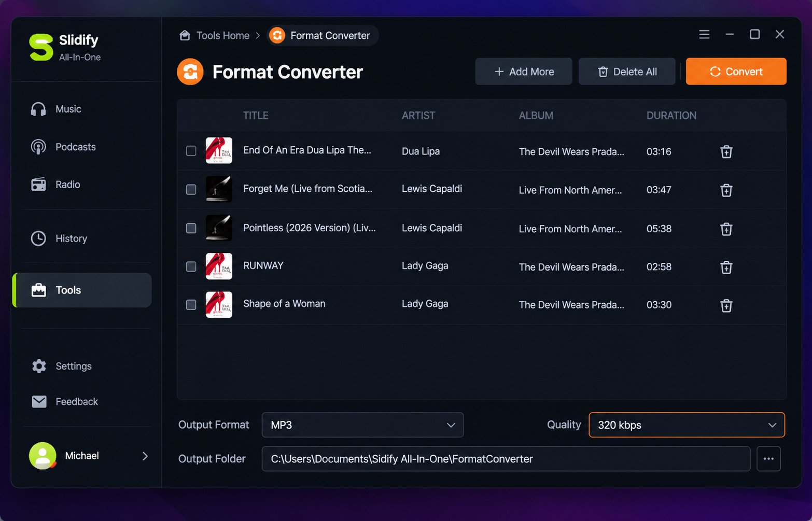This screenshot has height=521, width=812.
Task: Expand the Michael account chevron
Action: [x=145, y=456]
